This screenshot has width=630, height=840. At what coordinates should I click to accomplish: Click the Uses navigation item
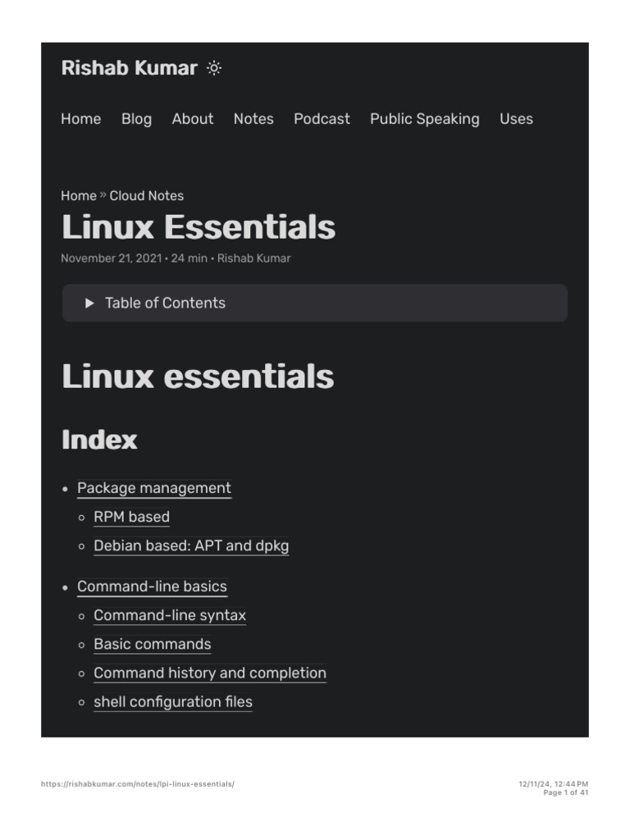(x=516, y=119)
